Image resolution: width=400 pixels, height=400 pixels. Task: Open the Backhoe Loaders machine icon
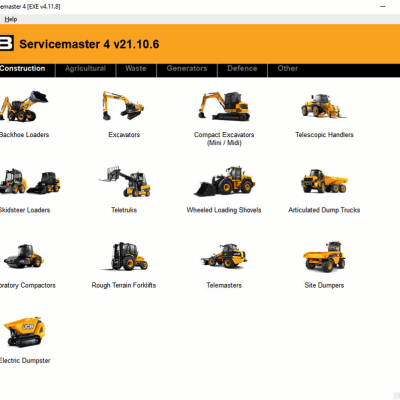click(x=24, y=106)
